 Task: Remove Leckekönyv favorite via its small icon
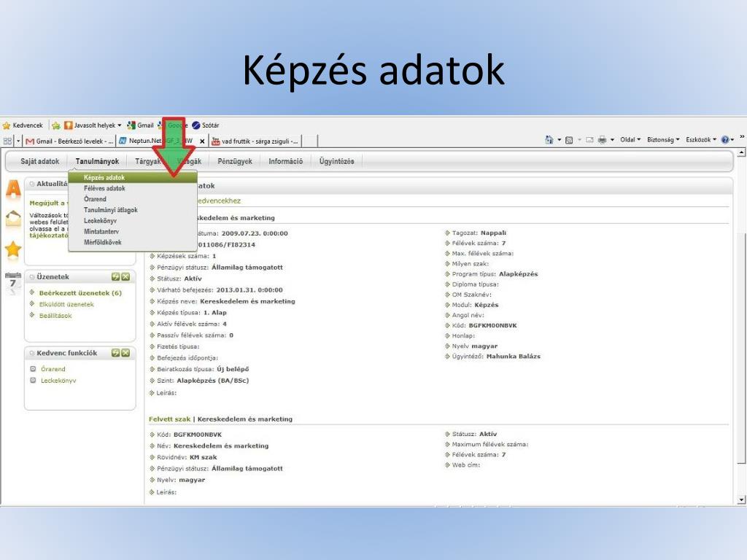[x=33, y=380]
